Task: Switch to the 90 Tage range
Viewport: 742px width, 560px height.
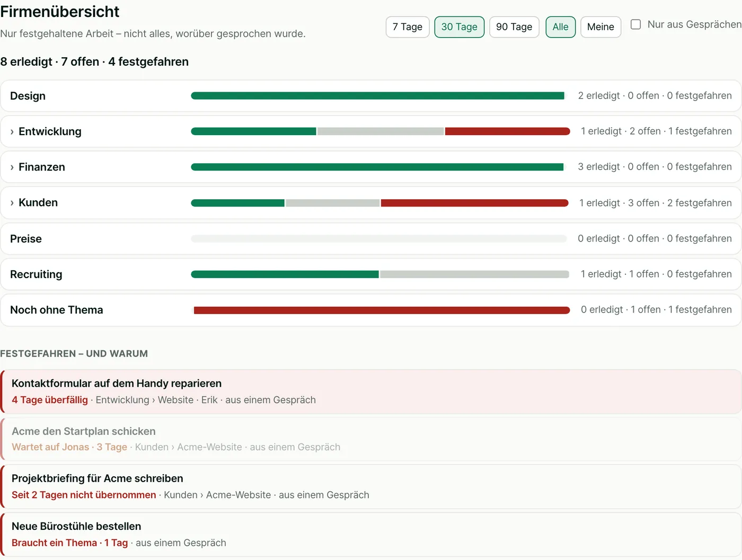Action: (x=514, y=27)
